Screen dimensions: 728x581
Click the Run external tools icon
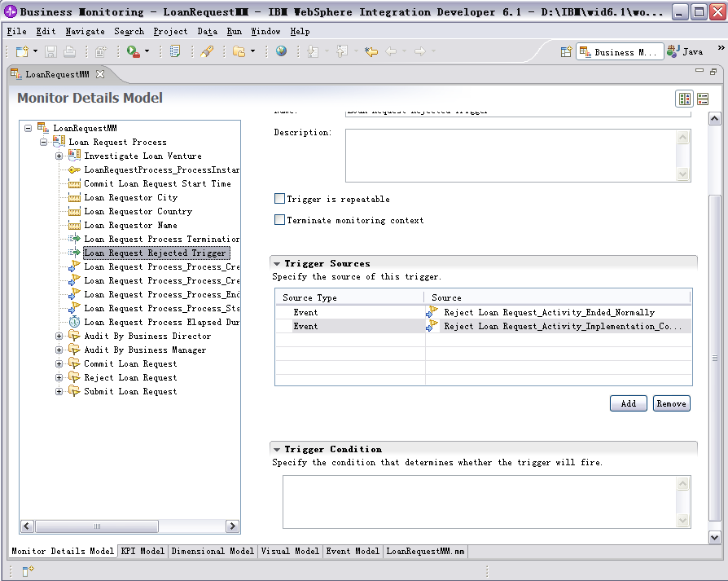click(x=134, y=51)
